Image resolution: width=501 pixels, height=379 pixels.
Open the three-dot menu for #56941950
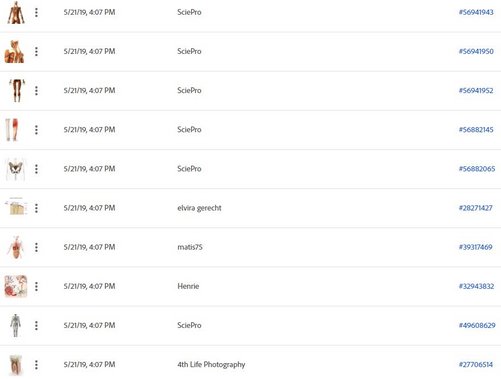click(x=36, y=52)
